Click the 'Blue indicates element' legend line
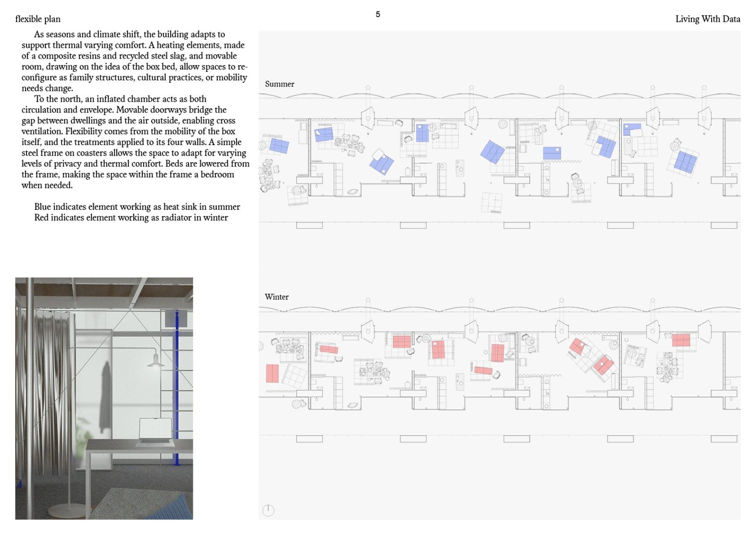 137,207
